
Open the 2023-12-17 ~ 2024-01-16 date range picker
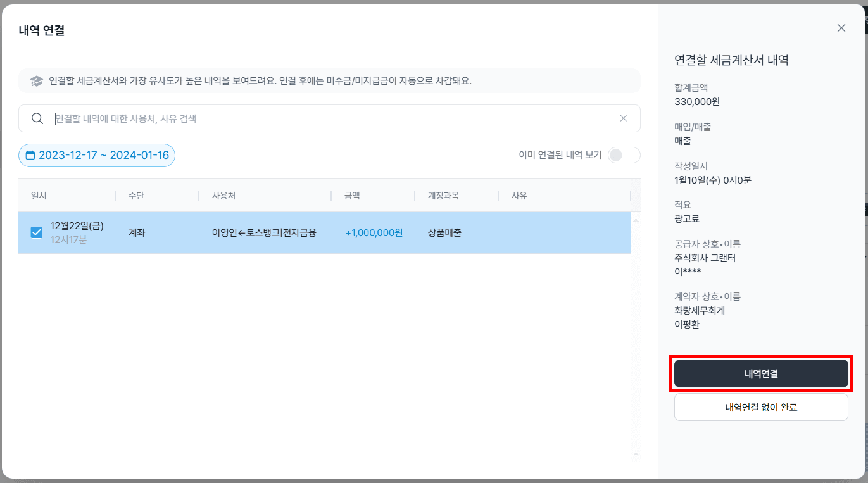click(97, 155)
